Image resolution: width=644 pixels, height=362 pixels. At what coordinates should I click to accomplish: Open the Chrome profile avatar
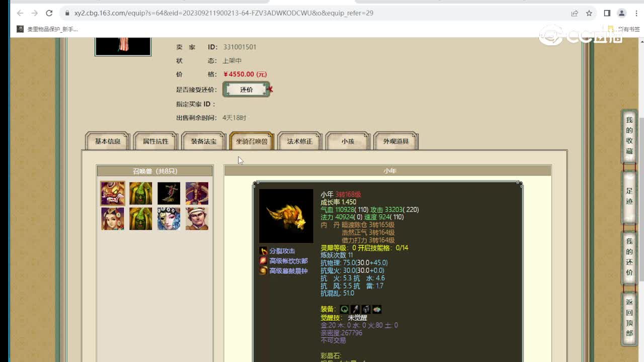point(622,13)
